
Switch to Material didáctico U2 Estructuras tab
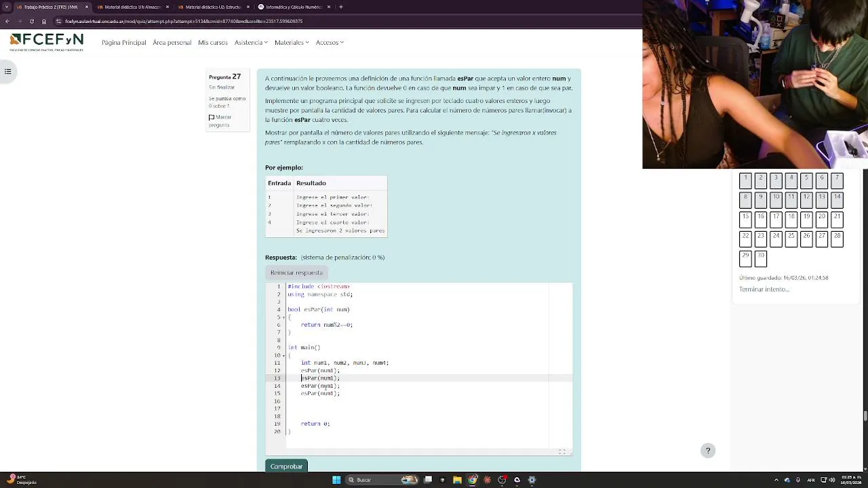click(x=212, y=7)
